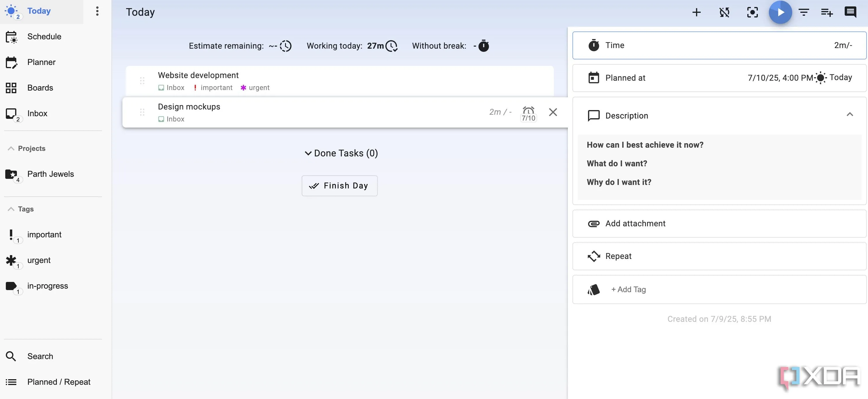This screenshot has height=399, width=868.
Task: Click the Inbox label under Website development
Action: click(171, 88)
